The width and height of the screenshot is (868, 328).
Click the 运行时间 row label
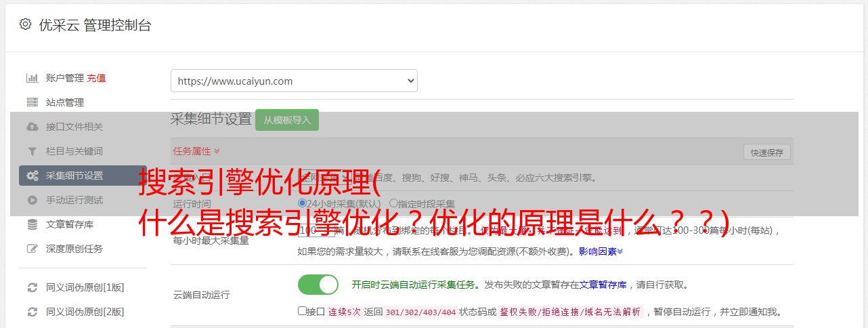[192, 203]
